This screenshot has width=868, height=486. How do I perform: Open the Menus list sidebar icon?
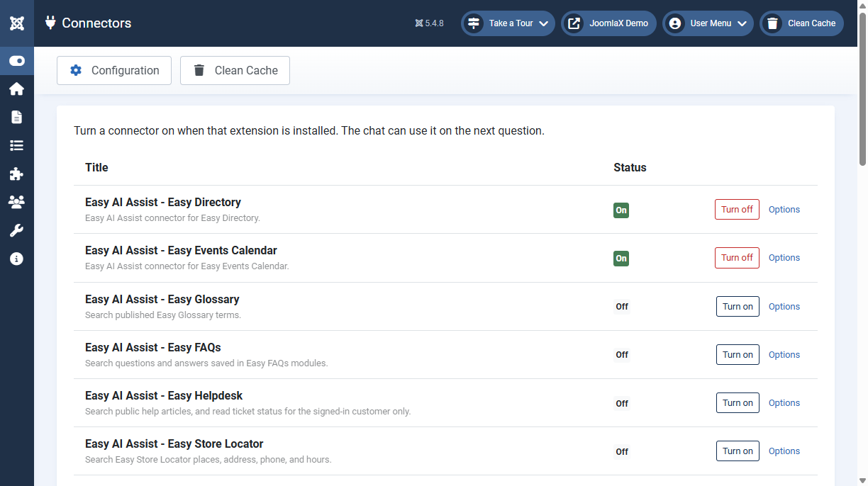tap(17, 145)
